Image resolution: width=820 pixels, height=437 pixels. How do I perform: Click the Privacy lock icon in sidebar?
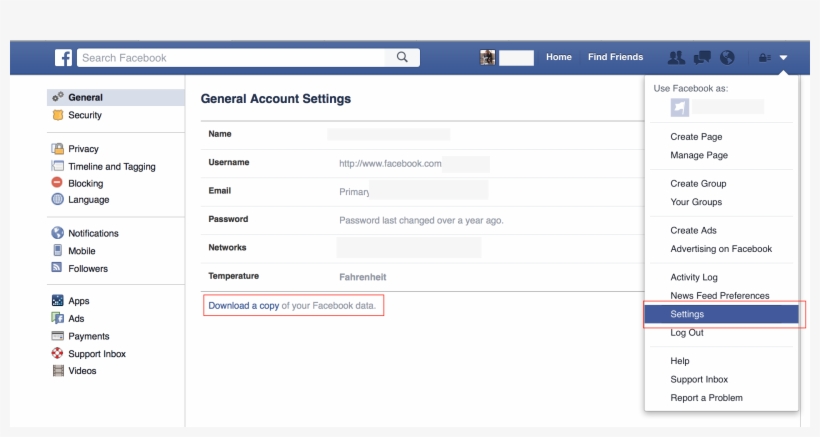[58, 148]
